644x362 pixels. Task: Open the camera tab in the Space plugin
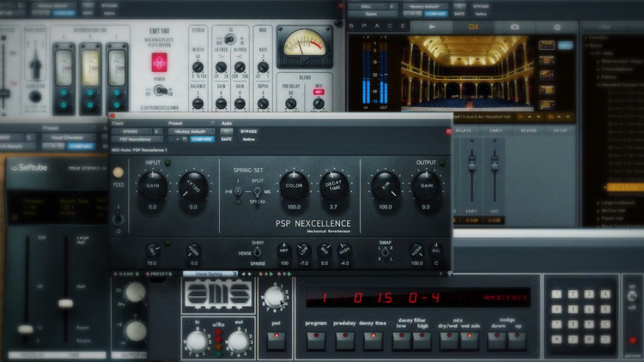click(515, 27)
